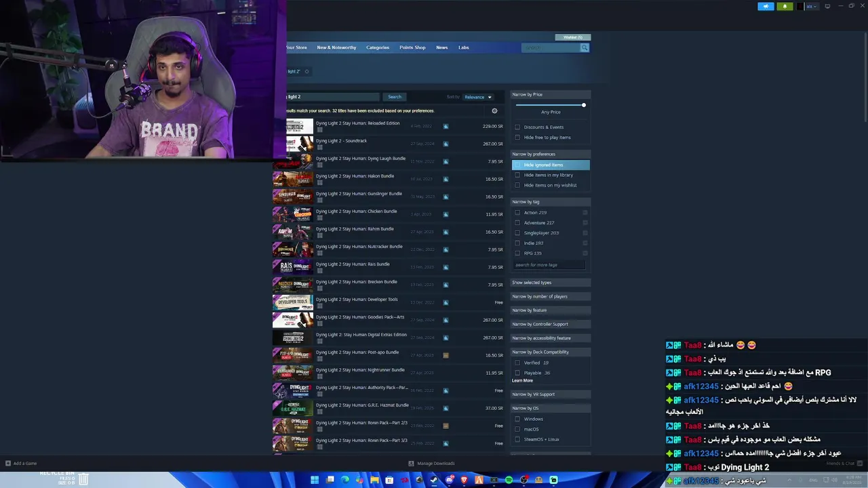The image size is (868, 488).
Task: Click the 'search for more tags' field
Action: 549,265
